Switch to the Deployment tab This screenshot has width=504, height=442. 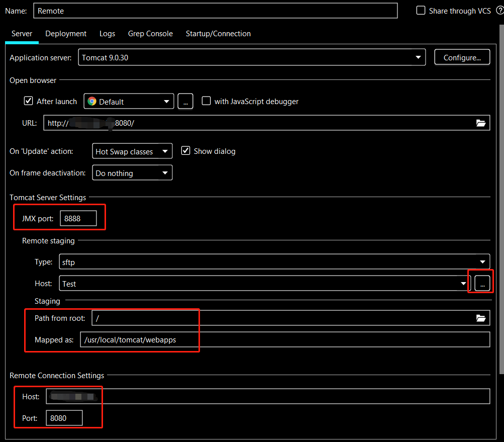click(66, 34)
